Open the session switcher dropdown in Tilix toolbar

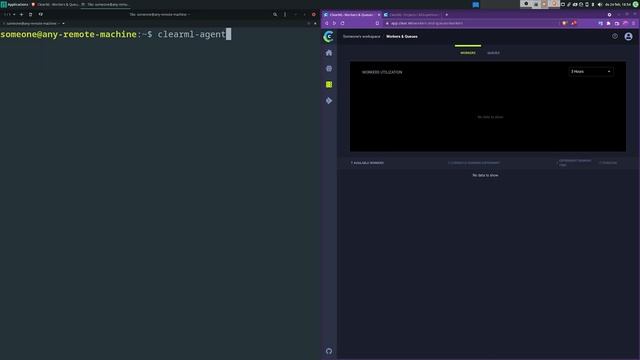coord(9,14)
